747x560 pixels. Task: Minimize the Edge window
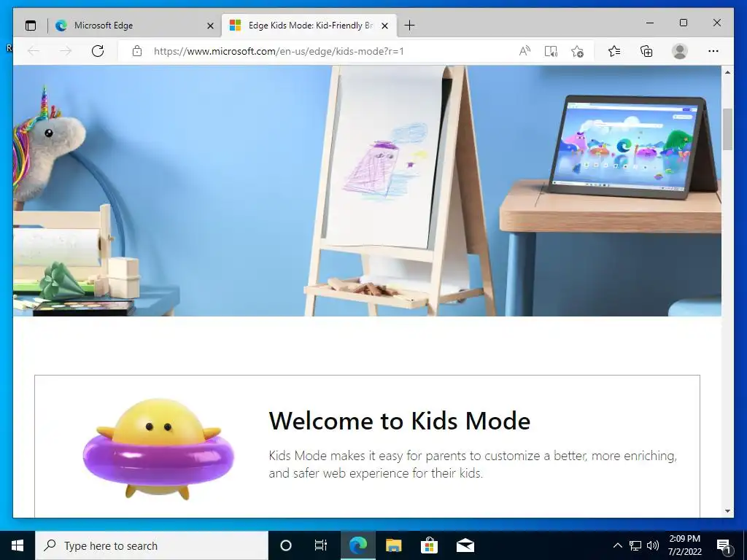(650, 23)
